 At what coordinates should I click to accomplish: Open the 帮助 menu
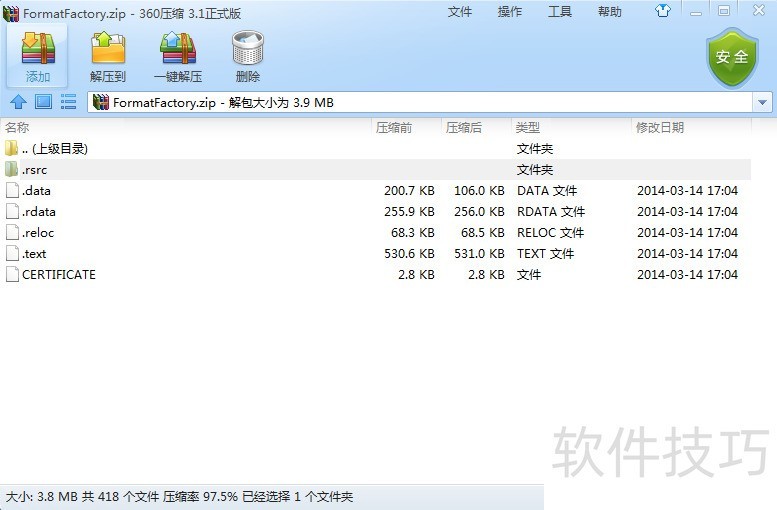[x=610, y=11]
